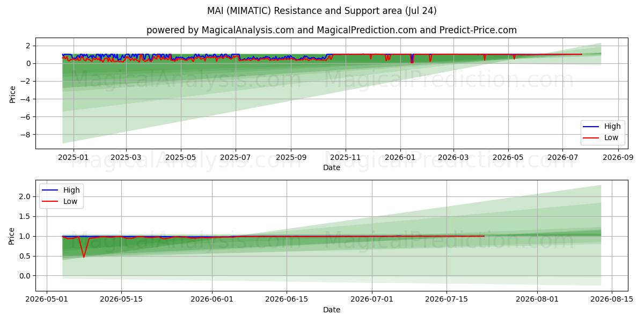Click the top chart x-axis label '2025-01'
644x322 pixels.
coord(72,157)
